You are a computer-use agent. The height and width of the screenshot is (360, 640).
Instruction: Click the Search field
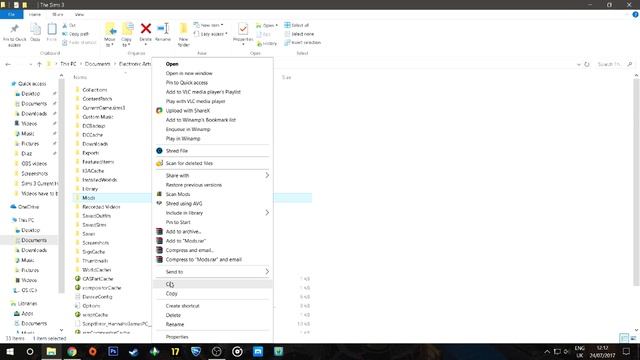(615, 64)
